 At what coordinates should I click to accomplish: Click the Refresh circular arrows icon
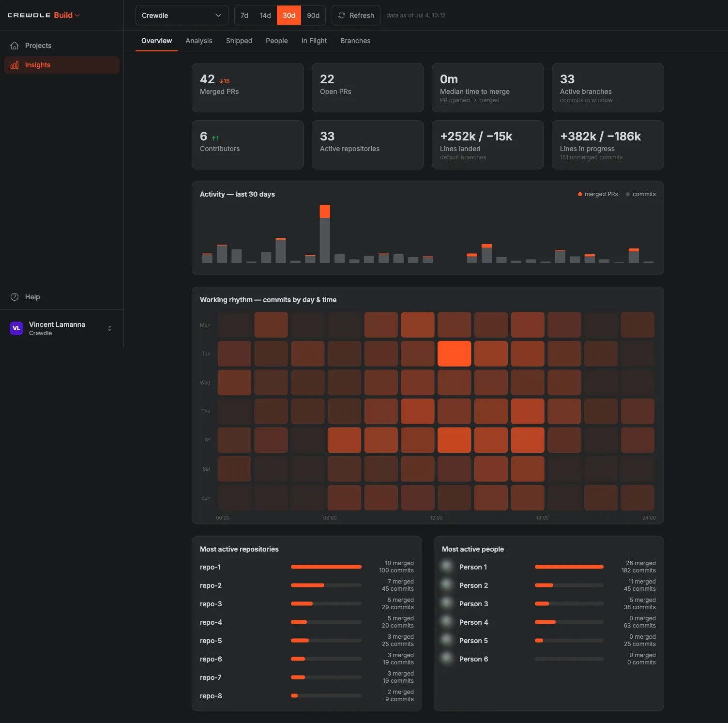pos(342,15)
